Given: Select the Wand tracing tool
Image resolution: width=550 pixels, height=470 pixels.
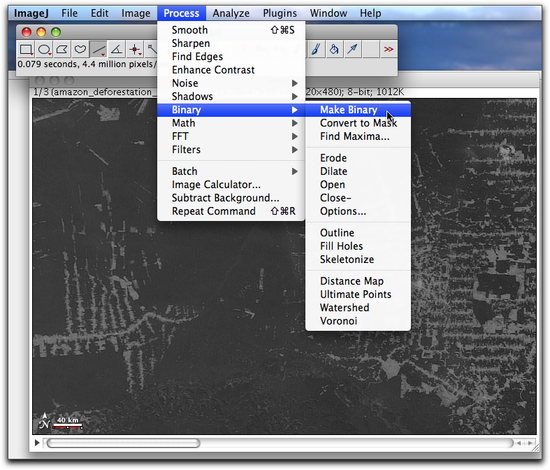Looking at the screenshot, I should pos(152,49).
